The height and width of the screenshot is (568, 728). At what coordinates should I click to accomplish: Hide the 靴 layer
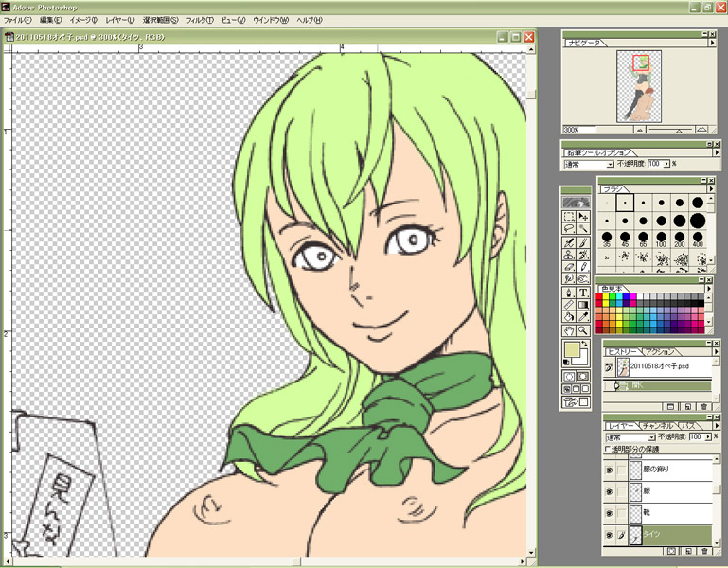[x=609, y=513]
